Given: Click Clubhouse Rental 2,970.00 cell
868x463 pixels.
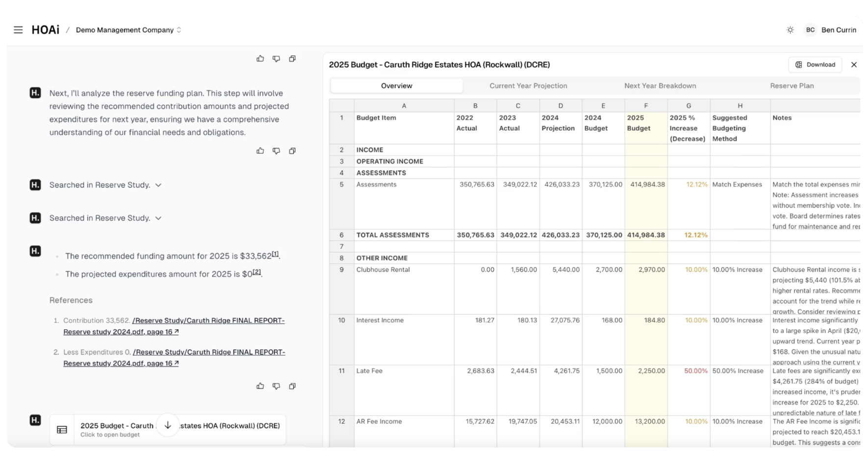Looking at the screenshot, I should click(646, 289).
